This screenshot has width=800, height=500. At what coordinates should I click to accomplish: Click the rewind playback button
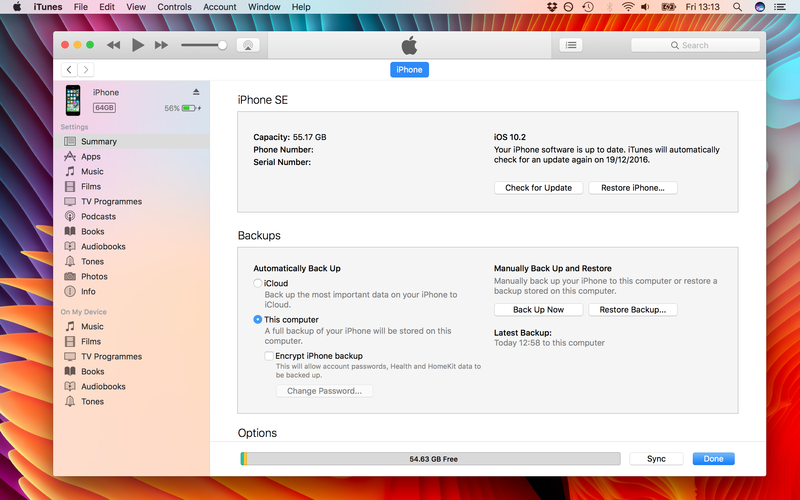pyautogui.click(x=113, y=45)
